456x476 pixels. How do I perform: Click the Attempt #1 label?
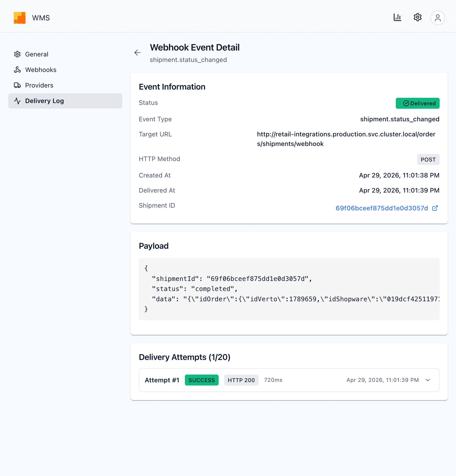point(162,380)
